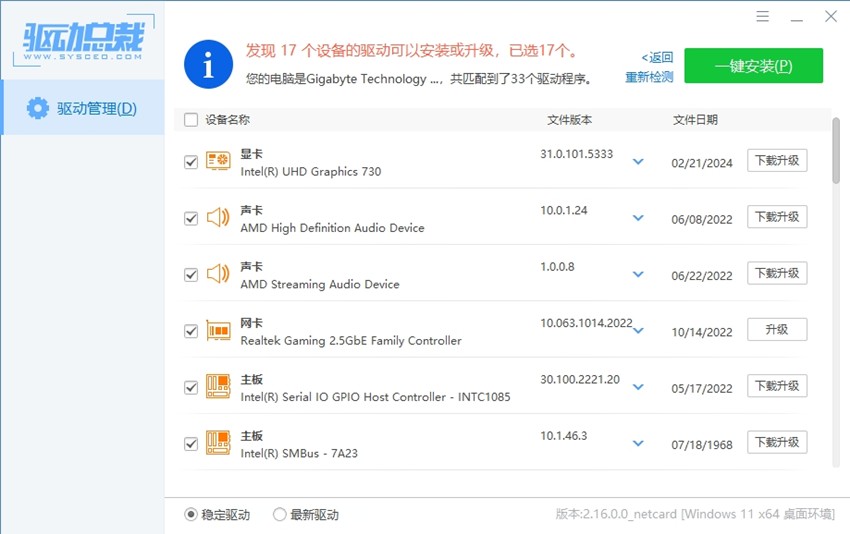The width and height of the screenshot is (850, 534).
Task: Click the Intel(R) SMBus - 7A23 name
Action: 299,454
